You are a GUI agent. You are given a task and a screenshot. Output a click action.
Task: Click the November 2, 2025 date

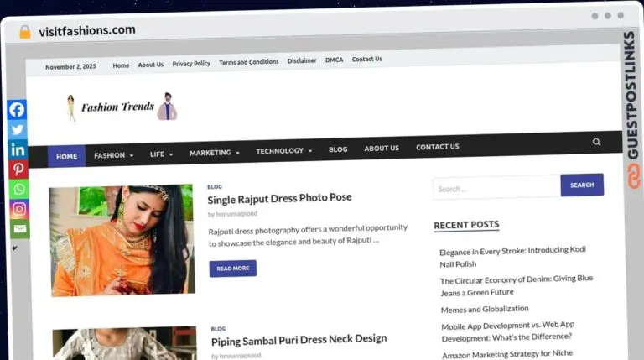coord(70,66)
